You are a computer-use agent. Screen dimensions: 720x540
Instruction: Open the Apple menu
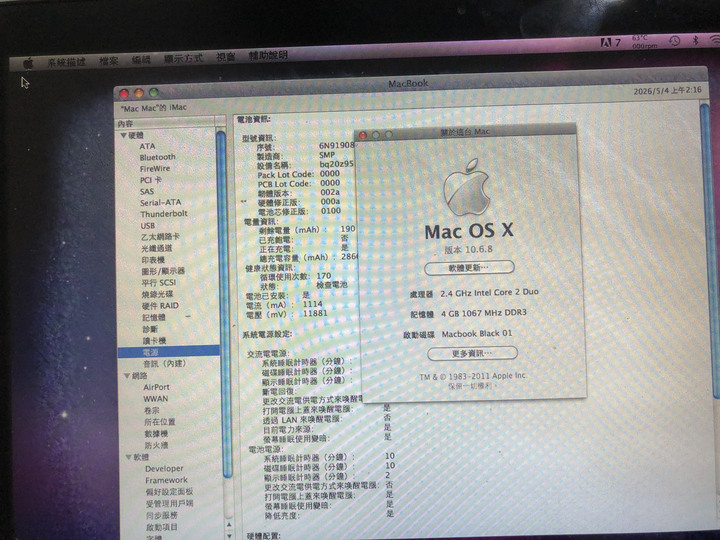[28, 63]
